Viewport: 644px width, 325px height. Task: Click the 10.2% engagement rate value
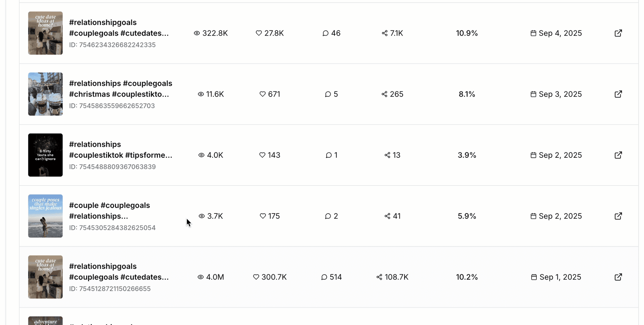click(x=467, y=277)
